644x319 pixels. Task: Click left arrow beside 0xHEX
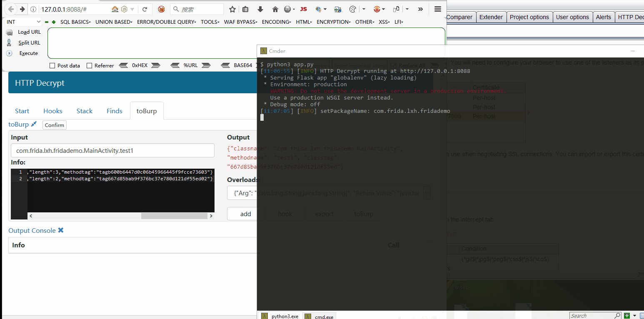[x=123, y=65]
